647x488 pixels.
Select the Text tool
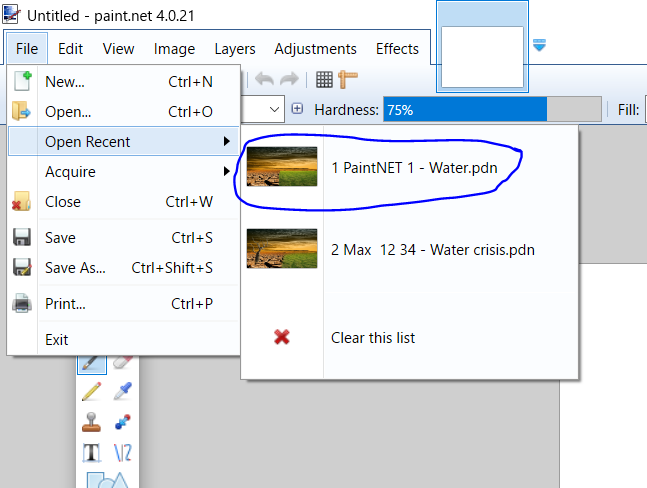point(92,453)
